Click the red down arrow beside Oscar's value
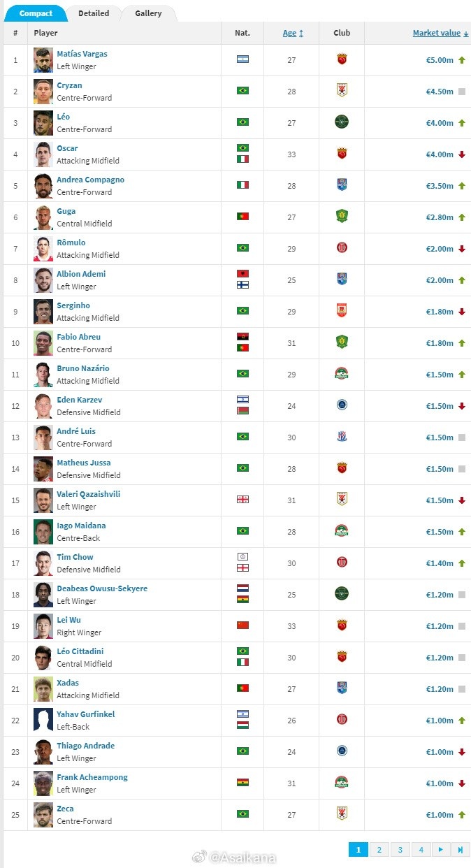 pos(462,154)
